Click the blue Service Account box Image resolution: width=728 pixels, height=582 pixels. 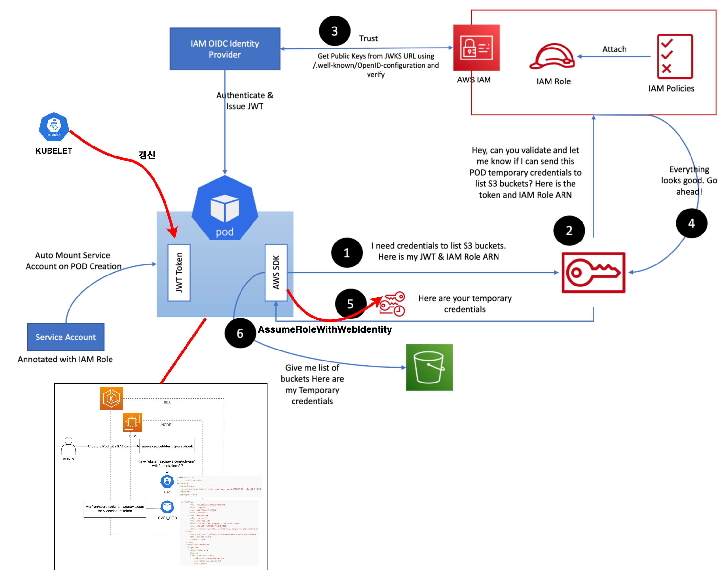[66, 337]
